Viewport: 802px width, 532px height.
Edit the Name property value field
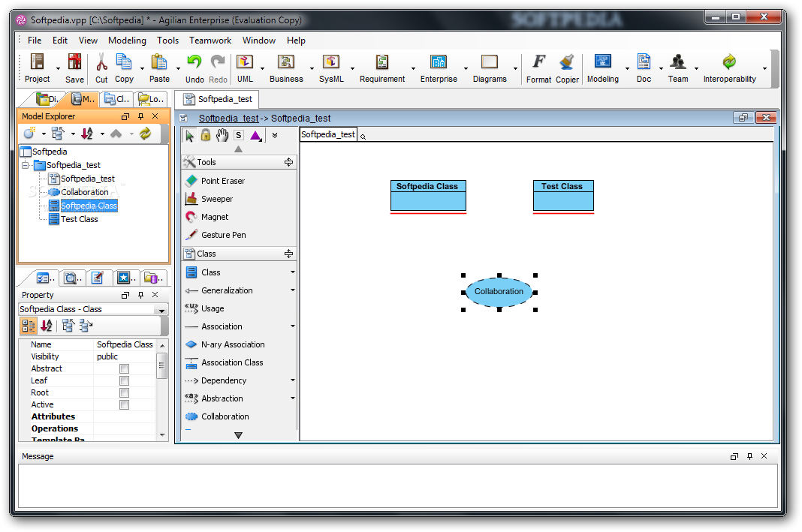pyautogui.click(x=125, y=344)
